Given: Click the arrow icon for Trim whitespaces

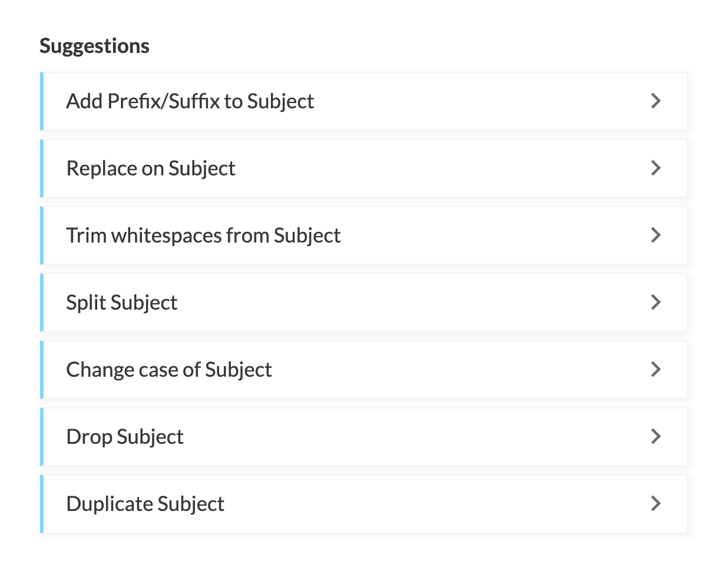Looking at the screenshot, I should (x=656, y=235).
